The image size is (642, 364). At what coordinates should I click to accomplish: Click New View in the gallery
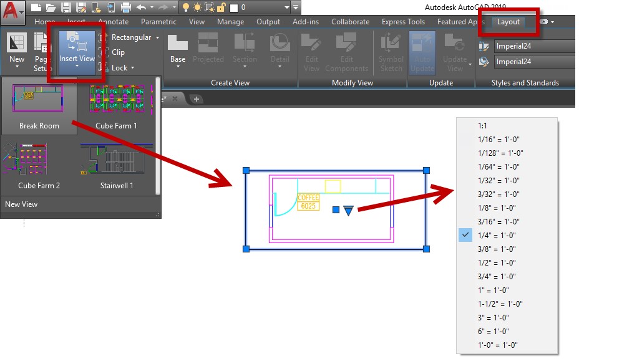pos(21,204)
